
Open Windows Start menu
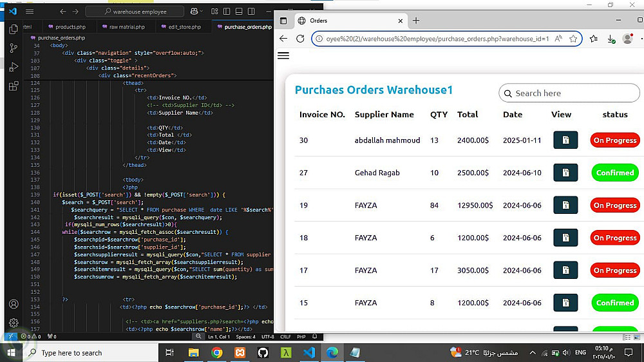11,352
